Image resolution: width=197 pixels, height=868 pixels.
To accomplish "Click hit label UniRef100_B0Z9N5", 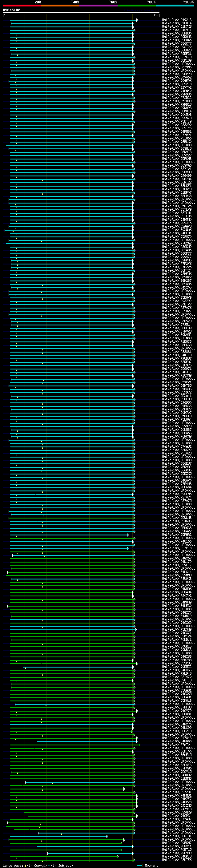I will [x=177, y=67].
